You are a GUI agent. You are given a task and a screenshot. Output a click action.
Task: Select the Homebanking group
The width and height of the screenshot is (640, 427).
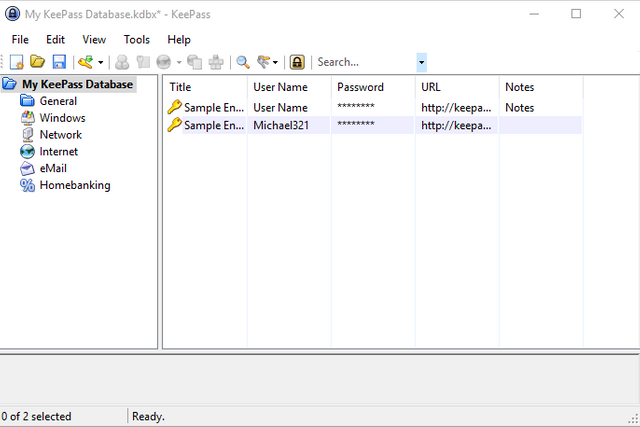[75, 185]
